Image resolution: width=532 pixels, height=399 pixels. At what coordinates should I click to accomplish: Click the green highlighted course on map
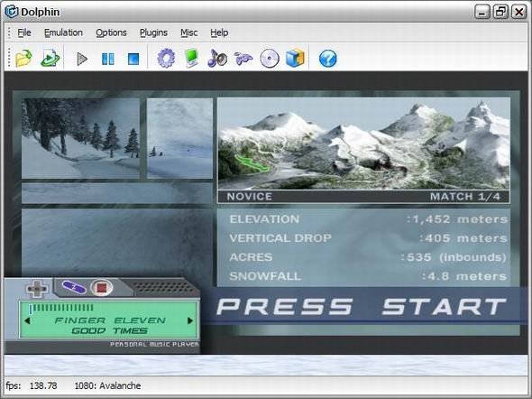[x=252, y=163]
